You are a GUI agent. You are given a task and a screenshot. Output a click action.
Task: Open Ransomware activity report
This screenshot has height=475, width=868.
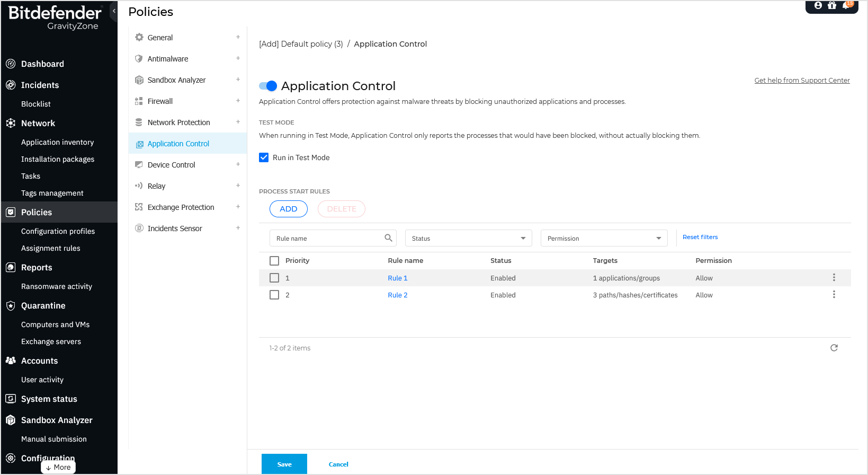[57, 286]
